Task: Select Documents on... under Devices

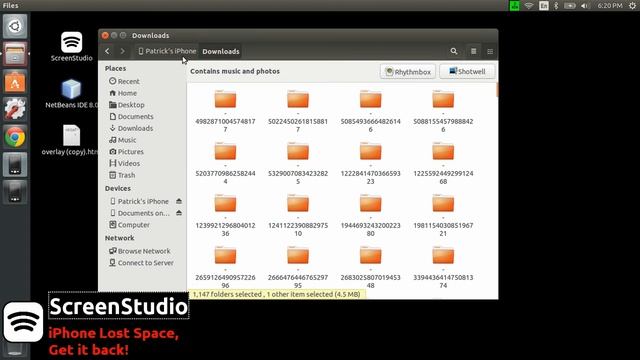Action: [140, 213]
